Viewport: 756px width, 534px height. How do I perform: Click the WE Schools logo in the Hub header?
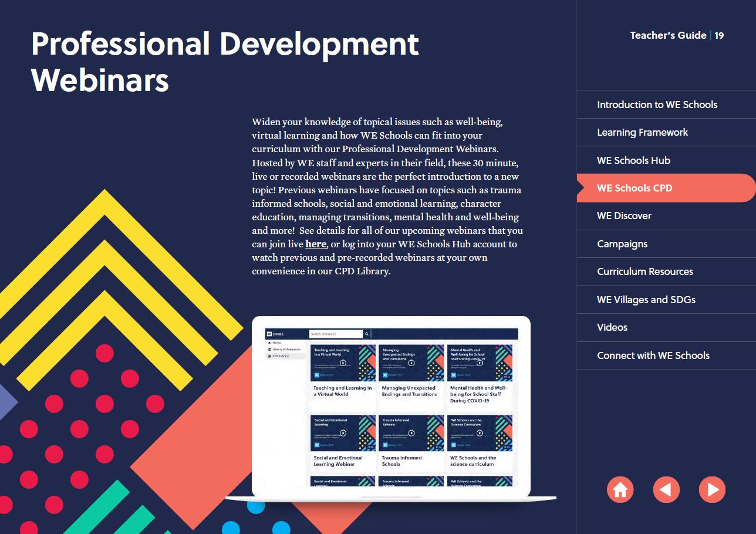tap(274, 334)
